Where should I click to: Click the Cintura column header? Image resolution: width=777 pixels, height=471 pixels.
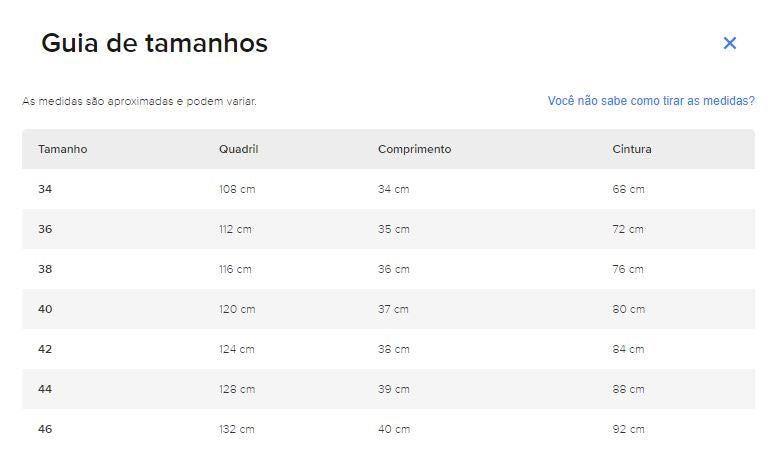(x=632, y=149)
